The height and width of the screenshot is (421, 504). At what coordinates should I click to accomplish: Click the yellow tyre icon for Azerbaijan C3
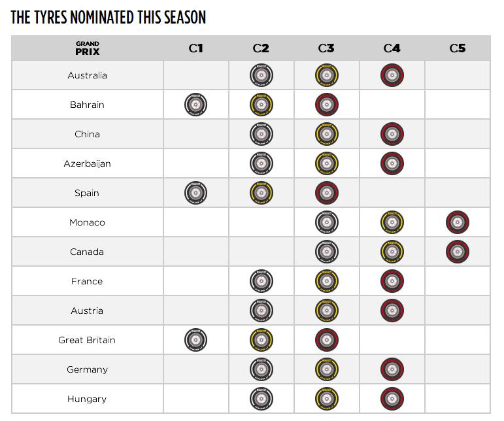[326, 164]
